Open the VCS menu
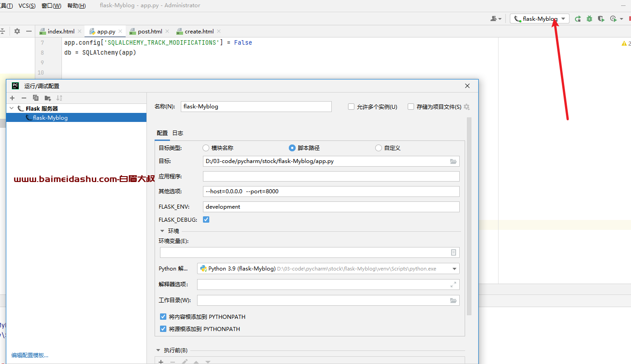631x364 pixels. point(27,5)
